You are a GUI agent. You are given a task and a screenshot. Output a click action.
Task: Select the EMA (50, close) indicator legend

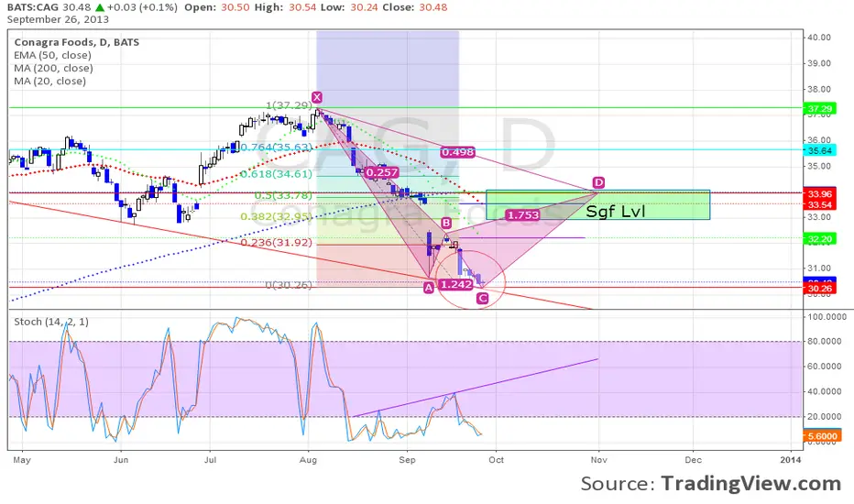click(x=53, y=56)
